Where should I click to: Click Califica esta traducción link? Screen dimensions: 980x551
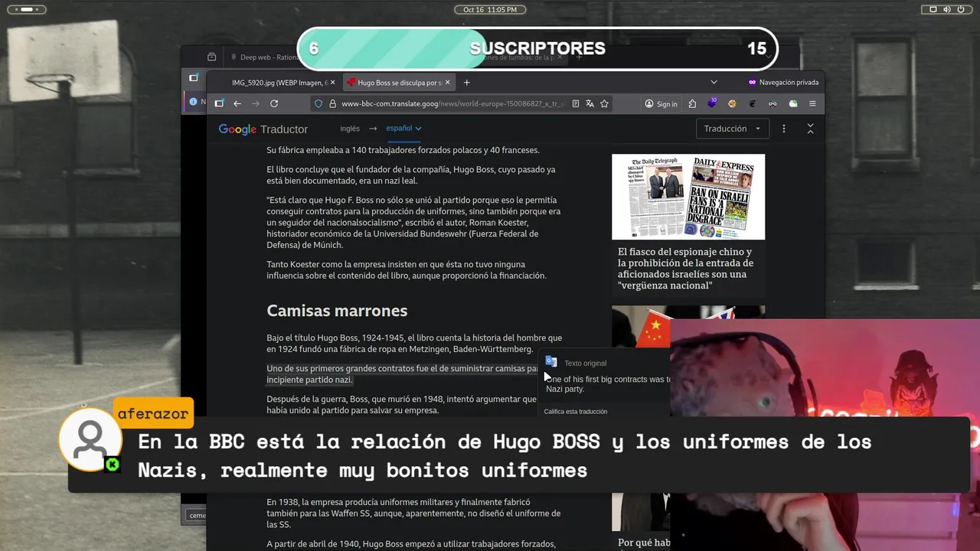(x=576, y=412)
